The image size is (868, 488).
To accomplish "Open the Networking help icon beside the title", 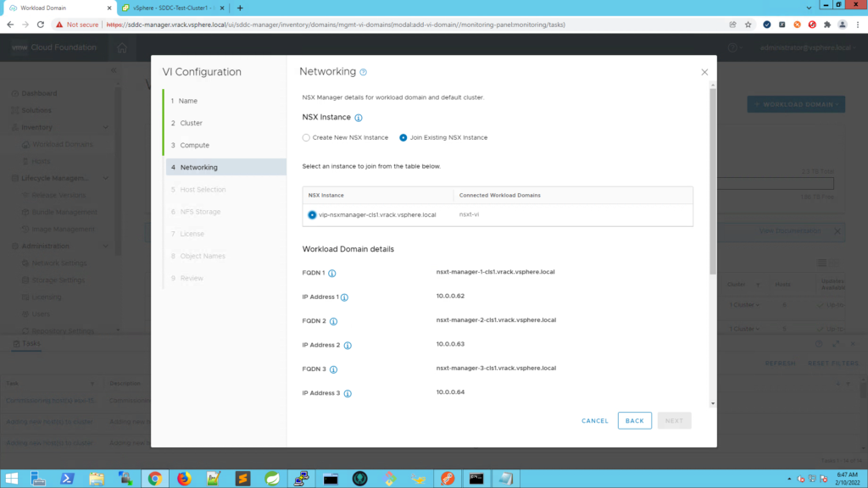I will click(363, 72).
